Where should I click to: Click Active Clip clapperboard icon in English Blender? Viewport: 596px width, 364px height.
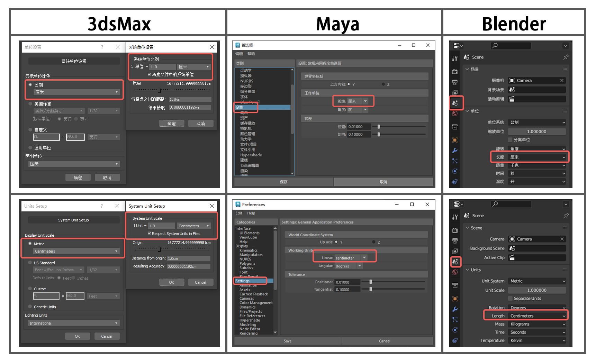pos(512,258)
